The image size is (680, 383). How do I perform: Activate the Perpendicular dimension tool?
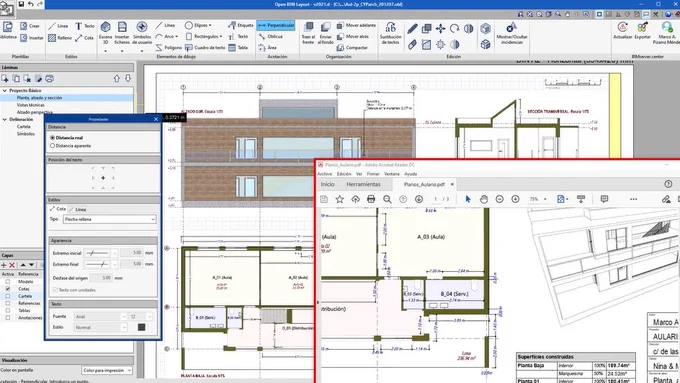[276, 26]
